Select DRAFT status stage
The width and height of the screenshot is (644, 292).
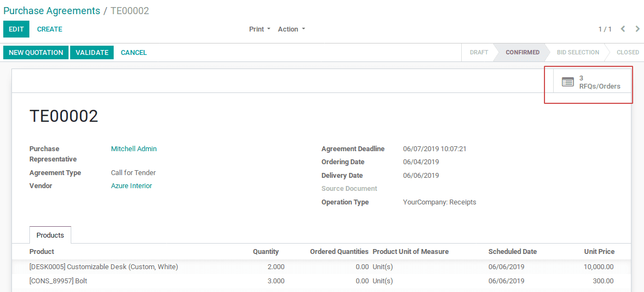coord(479,53)
